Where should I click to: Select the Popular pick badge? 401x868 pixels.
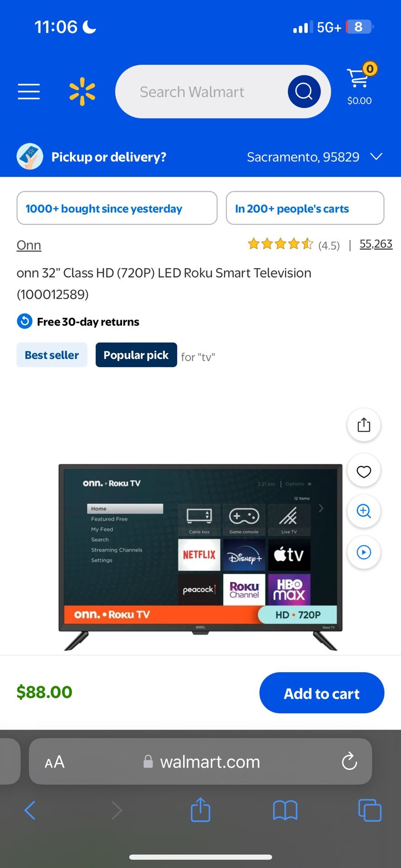pos(136,355)
